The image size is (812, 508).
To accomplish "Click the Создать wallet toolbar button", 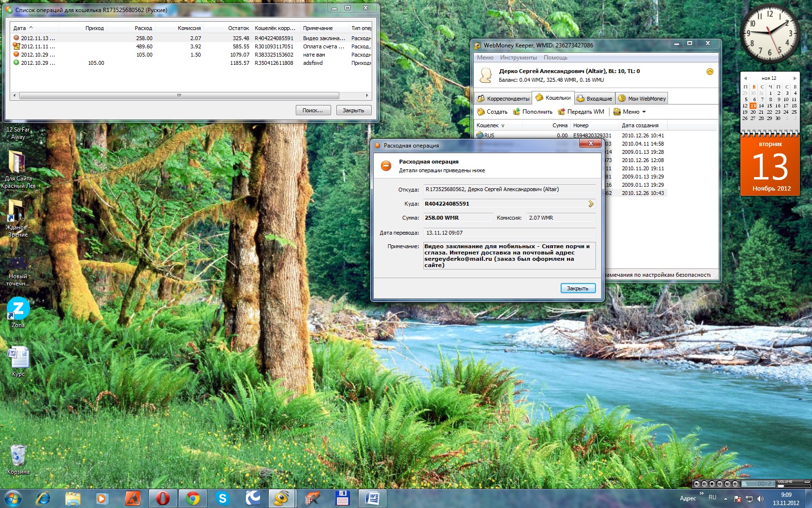I will tap(492, 112).
